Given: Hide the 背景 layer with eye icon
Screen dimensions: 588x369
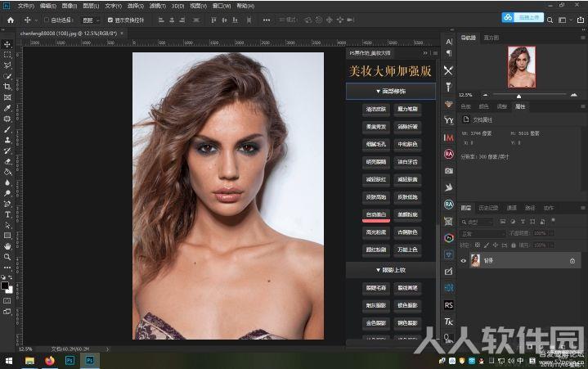Looking at the screenshot, I should 464,261.
